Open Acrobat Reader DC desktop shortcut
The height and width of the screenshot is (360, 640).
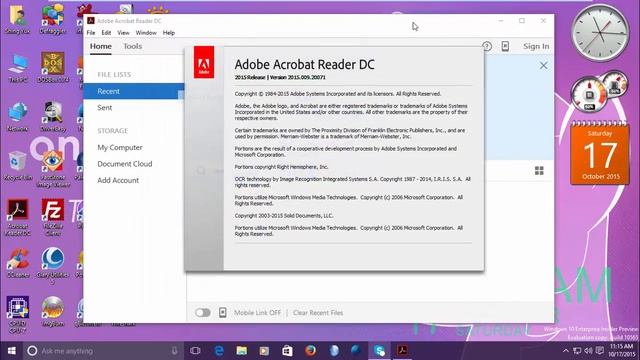[x=18, y=218]
